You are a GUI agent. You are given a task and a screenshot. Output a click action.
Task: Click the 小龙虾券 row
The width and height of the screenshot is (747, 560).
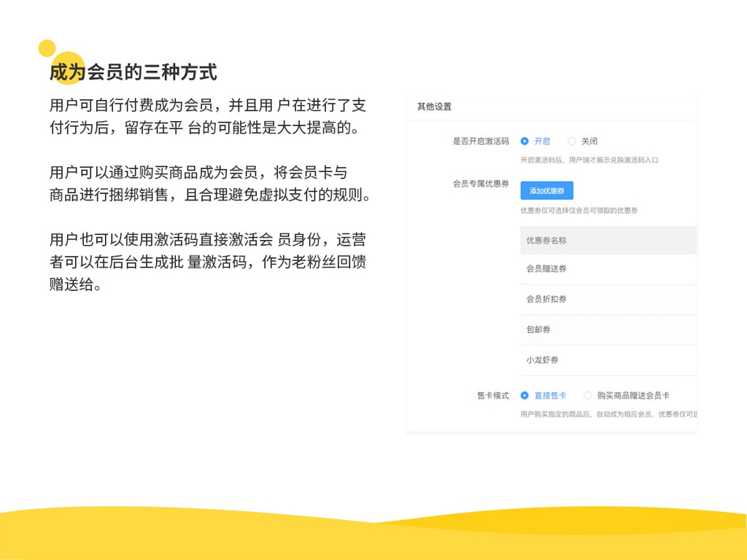608,360
